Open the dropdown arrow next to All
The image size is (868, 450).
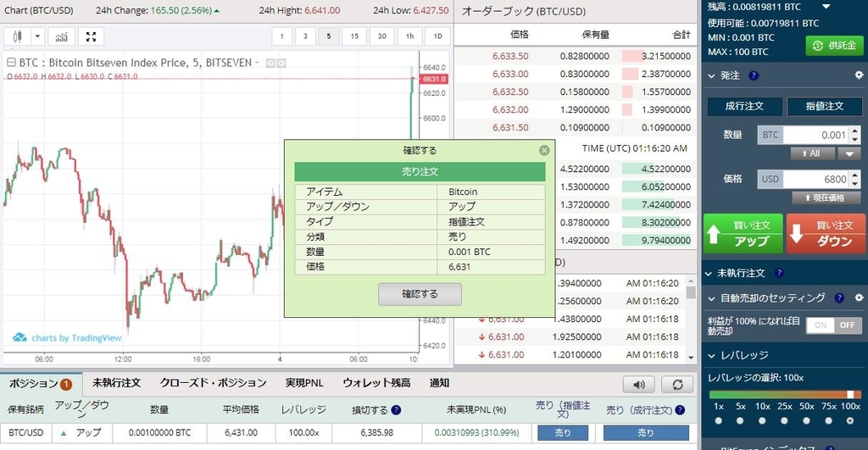(849, 153)
